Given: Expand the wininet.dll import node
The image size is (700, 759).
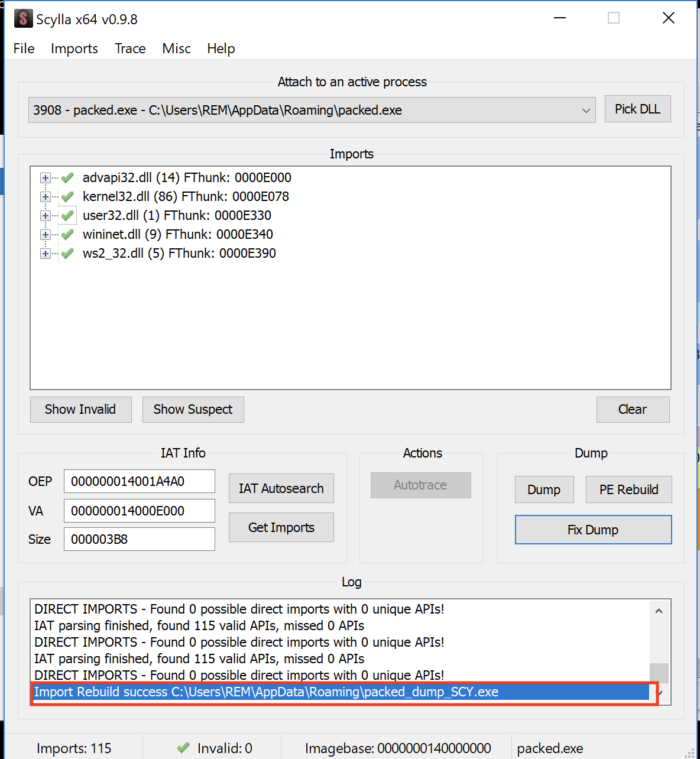Looking at the screenshot, I should (45, 235).
